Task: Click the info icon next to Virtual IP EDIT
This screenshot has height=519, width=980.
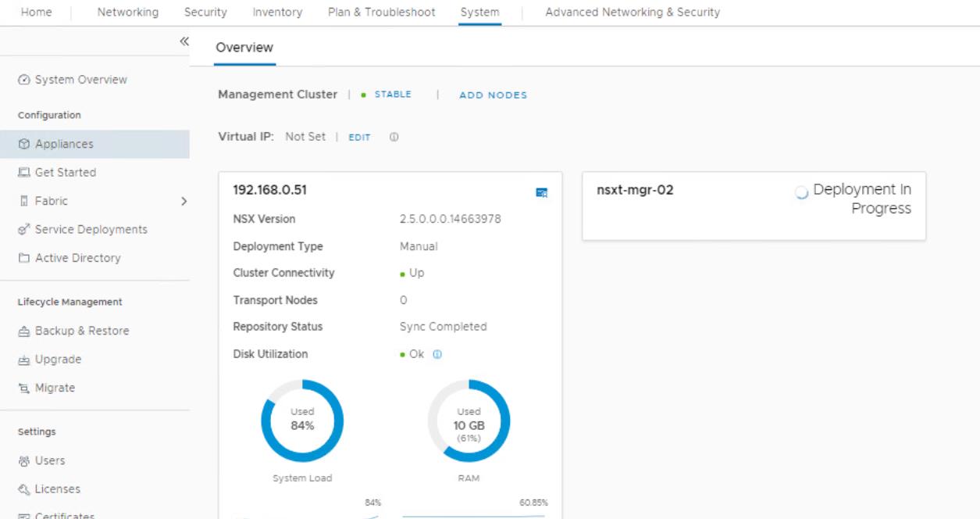Action: click(394, 137)
